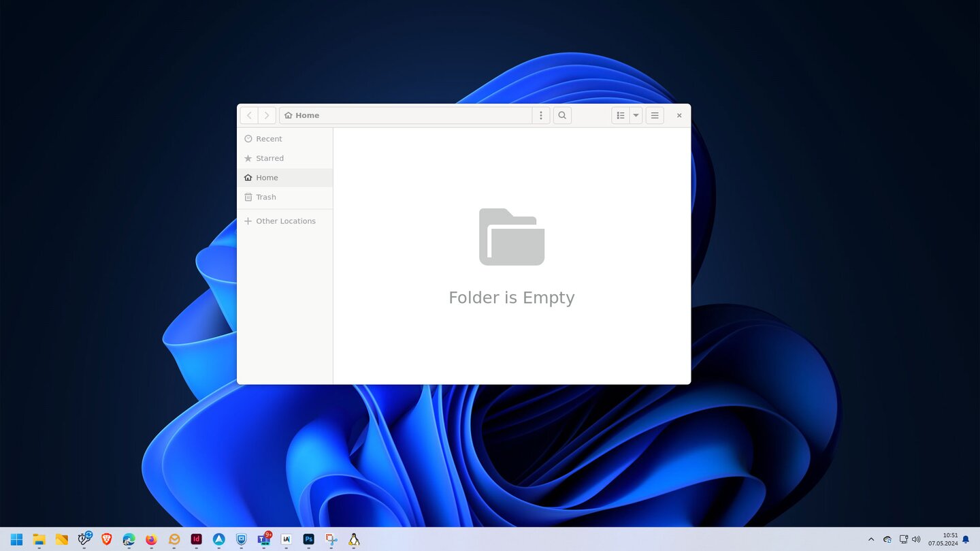The image size is (980, 551).
Task: Show hidden system tray icons
Action: coord(871,539)
